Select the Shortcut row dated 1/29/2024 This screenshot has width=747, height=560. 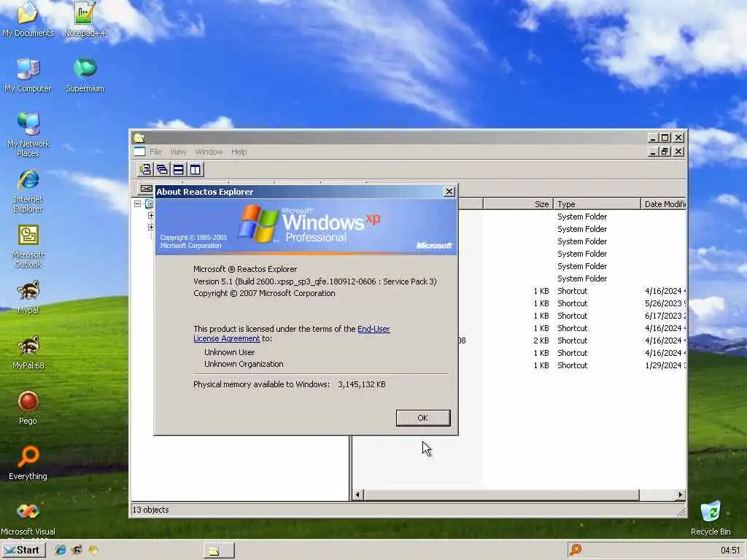tap(572, 365)
